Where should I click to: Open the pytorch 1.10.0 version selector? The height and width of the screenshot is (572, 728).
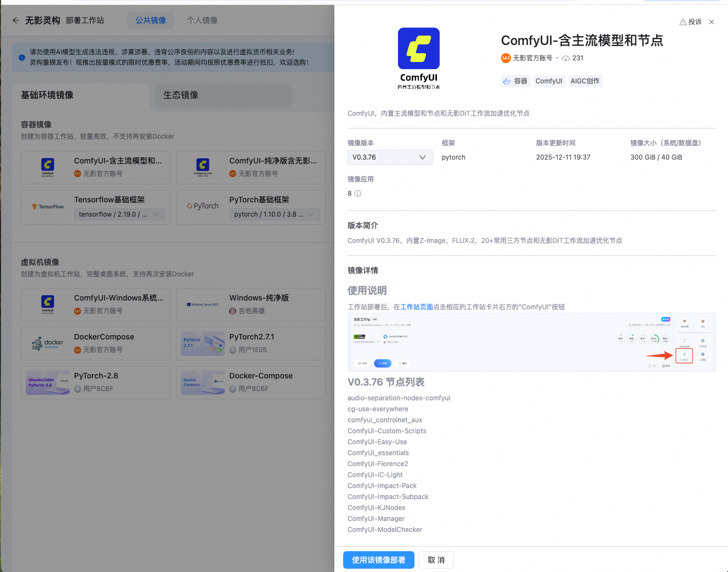point(275,214)
